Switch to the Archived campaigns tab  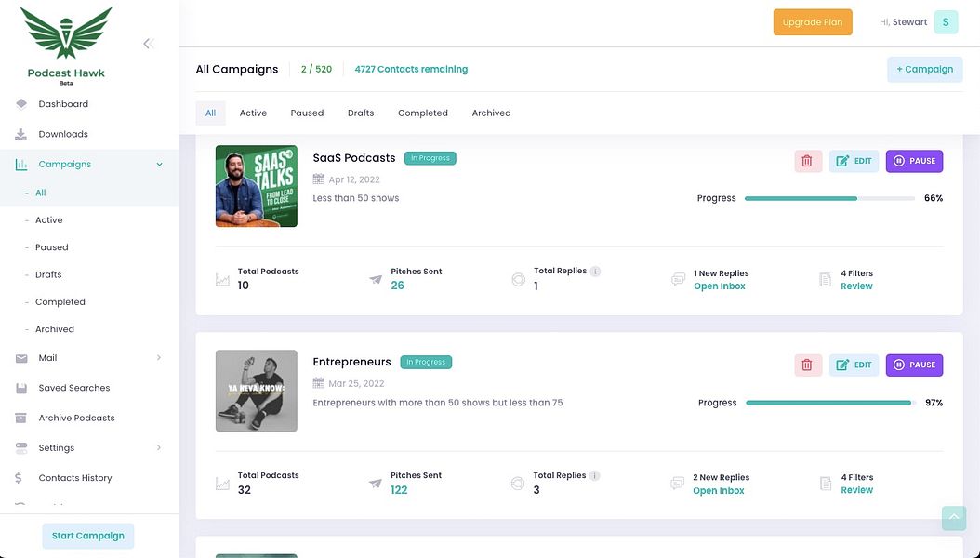(491, 113)
